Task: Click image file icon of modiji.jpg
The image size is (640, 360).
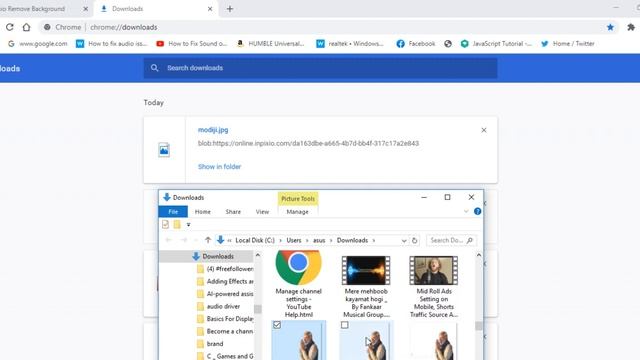Action: coord(164,150)
